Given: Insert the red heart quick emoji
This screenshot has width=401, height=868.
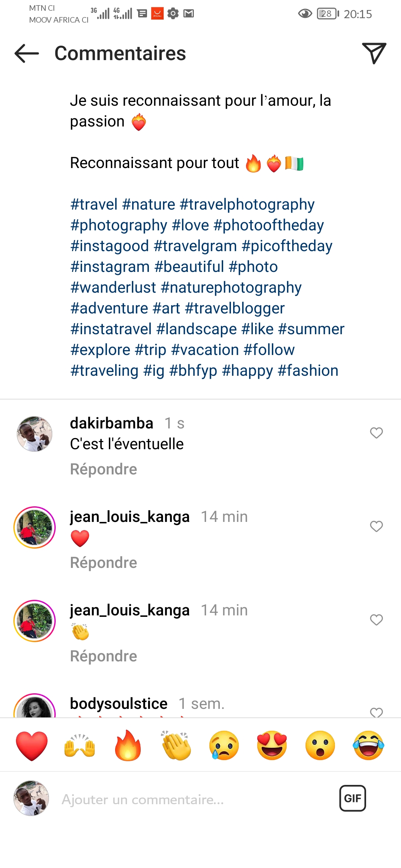Looking at the screenshot, I should click(x=32, y=746).
